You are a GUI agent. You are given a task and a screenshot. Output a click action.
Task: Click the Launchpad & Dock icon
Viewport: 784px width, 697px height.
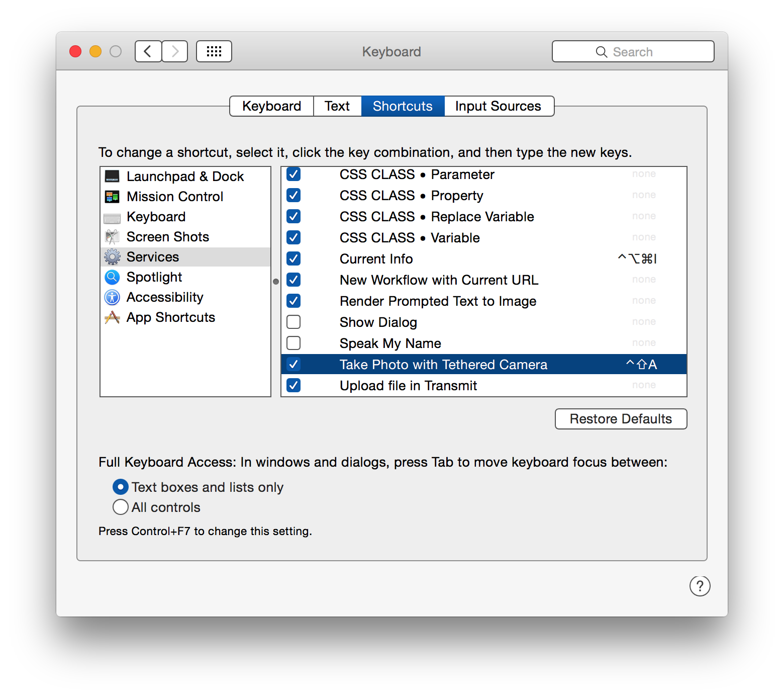tap(112, 177)
